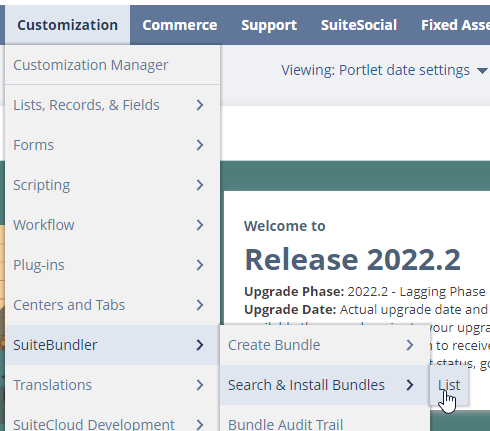Expand the Scripting submenu chevron

point(200,185)
